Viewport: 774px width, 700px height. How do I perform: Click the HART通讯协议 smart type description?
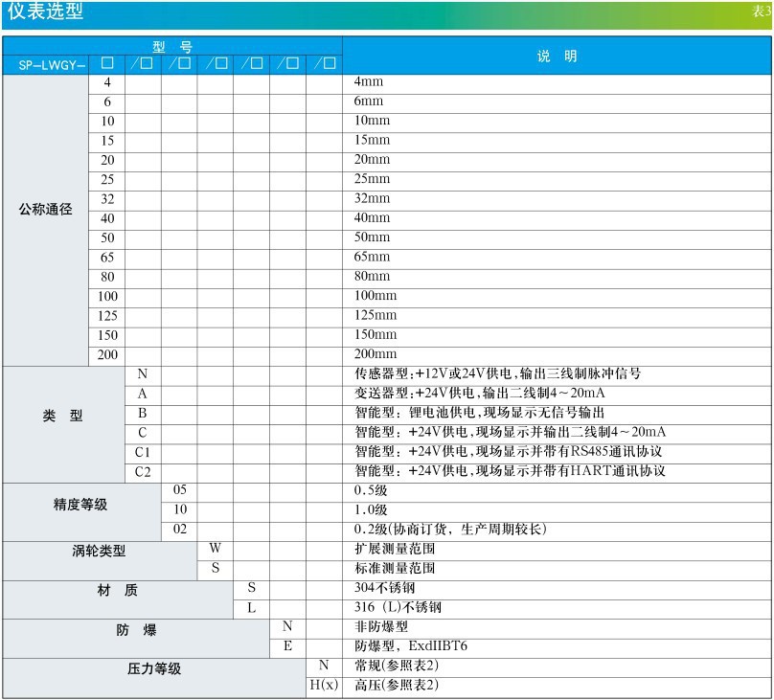[x=510, y=470]
